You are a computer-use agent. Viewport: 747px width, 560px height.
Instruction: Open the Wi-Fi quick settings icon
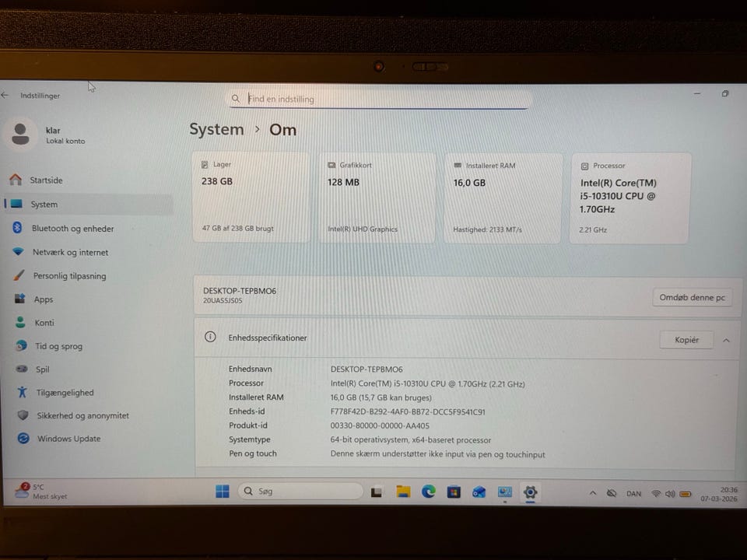(x=656, y=493)
